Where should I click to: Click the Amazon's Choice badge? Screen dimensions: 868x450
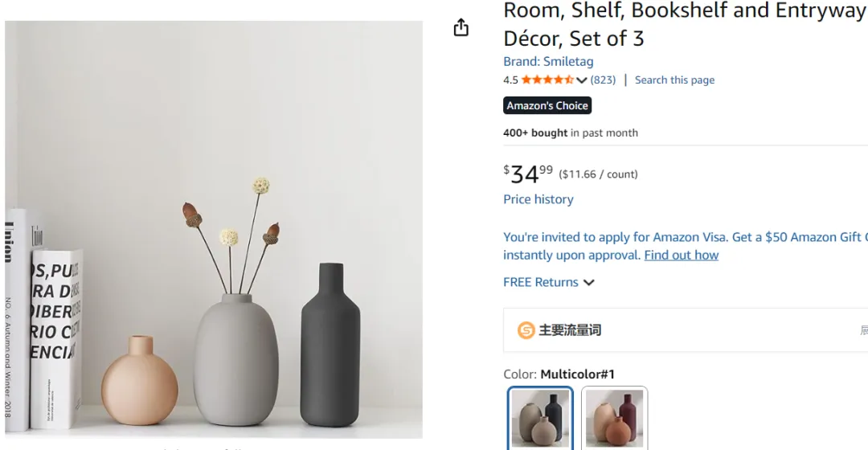(547, 105)
